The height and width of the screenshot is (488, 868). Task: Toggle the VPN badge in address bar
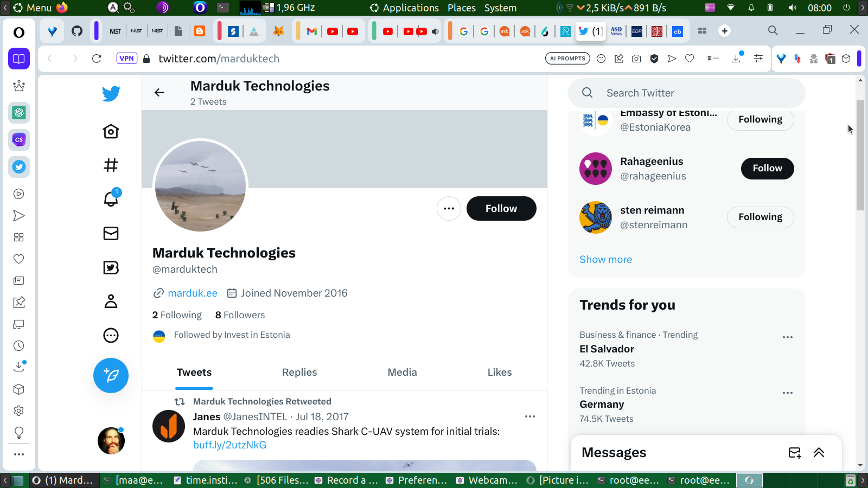[x=126, y=59]
